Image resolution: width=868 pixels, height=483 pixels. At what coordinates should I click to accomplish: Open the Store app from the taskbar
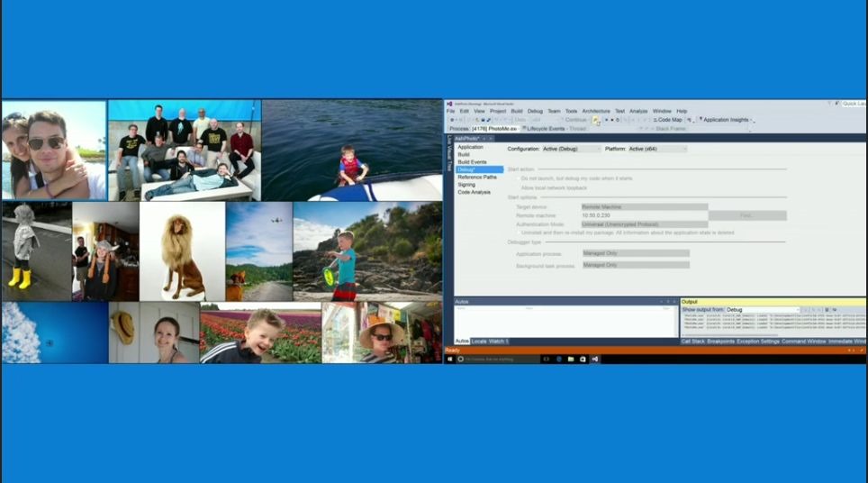point(583,359)
